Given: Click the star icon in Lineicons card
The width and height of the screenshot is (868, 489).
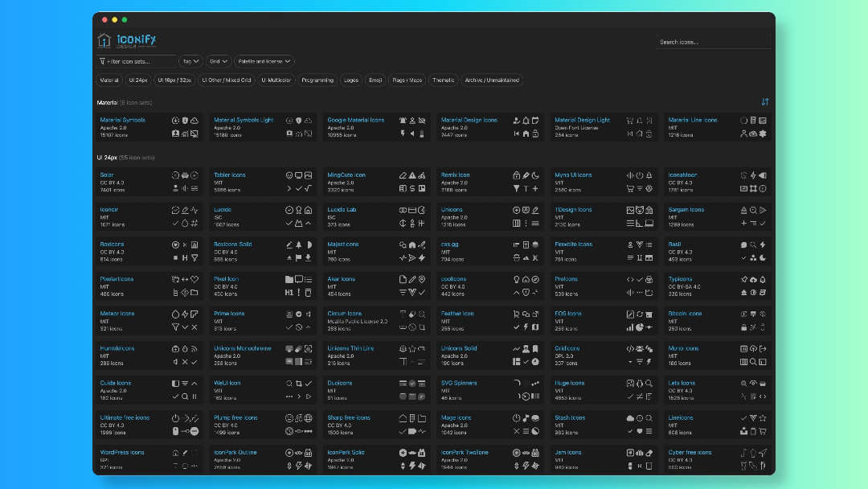Looking at the screenshot, I should [x=763, y=418].
